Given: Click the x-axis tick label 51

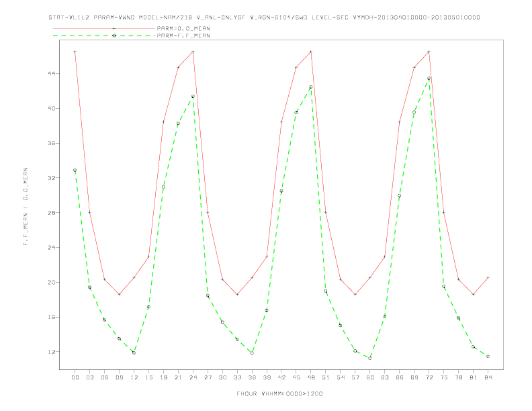Looking at the screenshot, I should [326, 377].
